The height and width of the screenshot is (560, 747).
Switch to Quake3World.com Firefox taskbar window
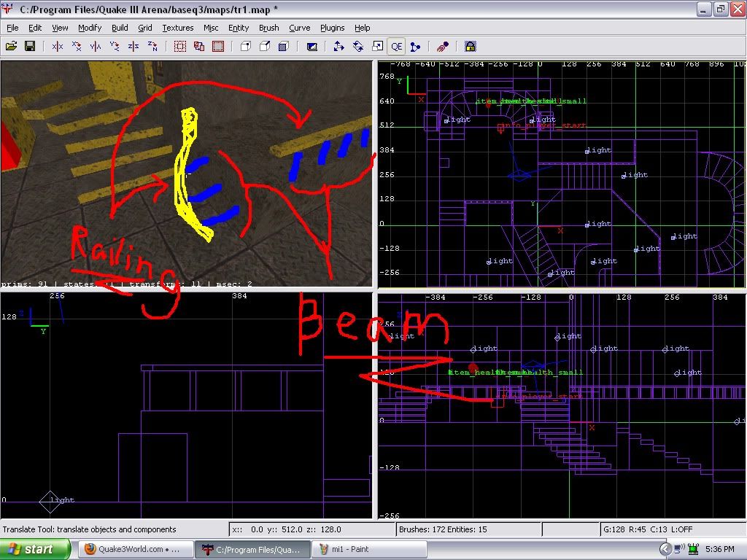point(135,549)
